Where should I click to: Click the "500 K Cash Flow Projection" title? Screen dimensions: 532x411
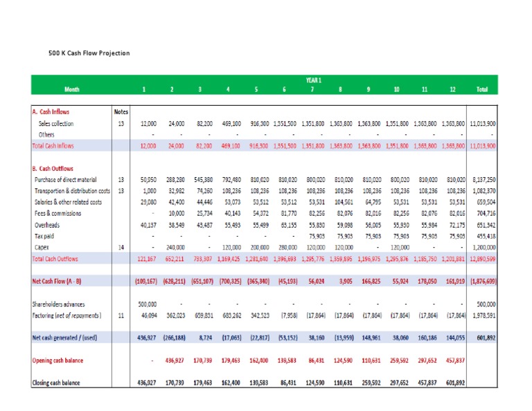(89, 53)
